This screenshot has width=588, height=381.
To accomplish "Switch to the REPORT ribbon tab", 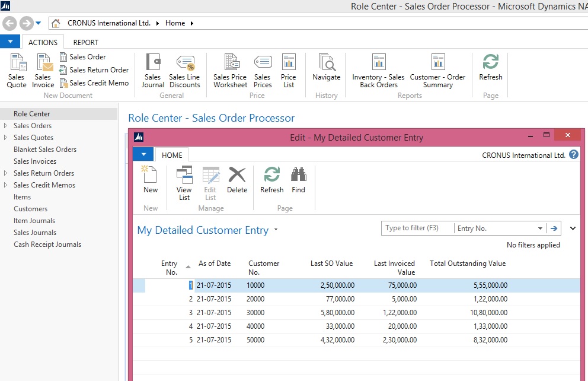I will [x=86, y=43].
